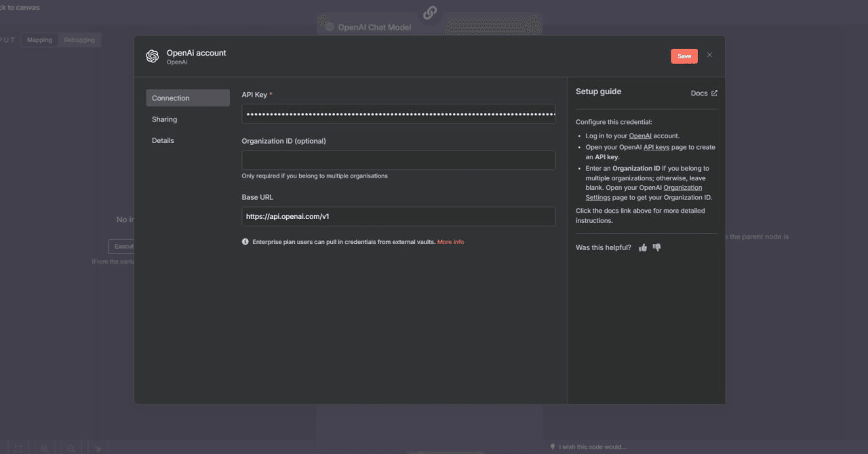Open the Connection tab
This screenshot has height=454, width=868.
point(188,98)
